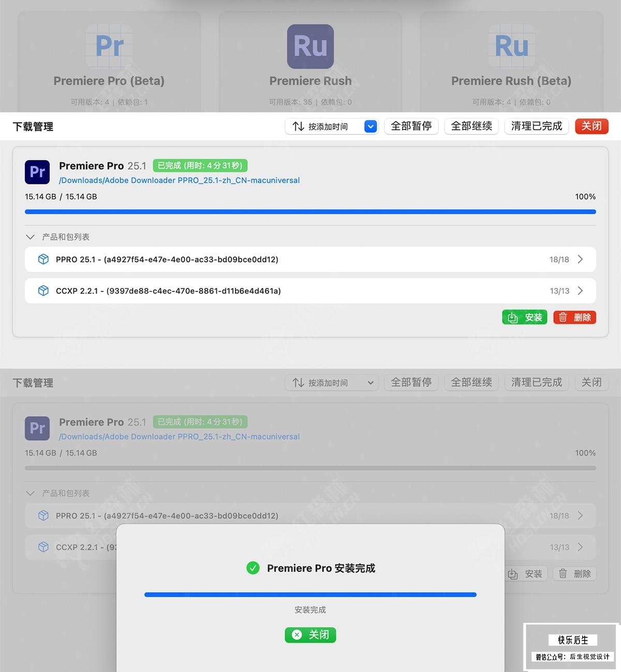Click the "可用版本: 4 | 依赖包: 1" text
621x672 pixels.
(109, 102)
